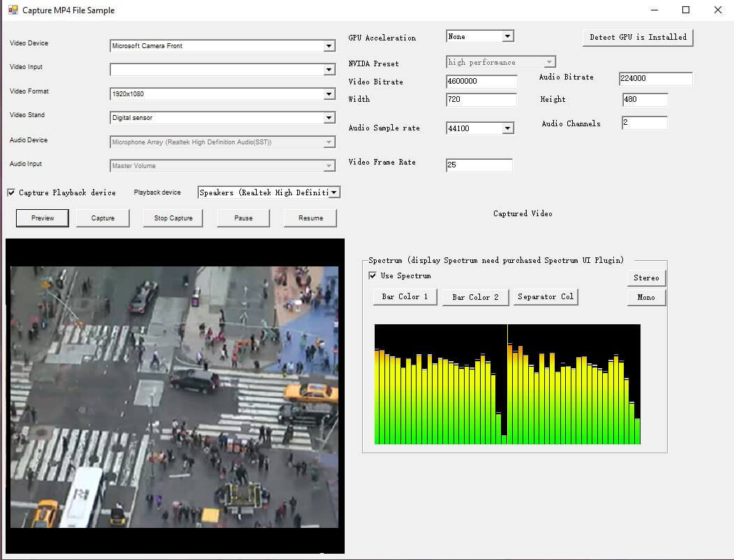Click Stop Capture to end recording

(172, 218)
